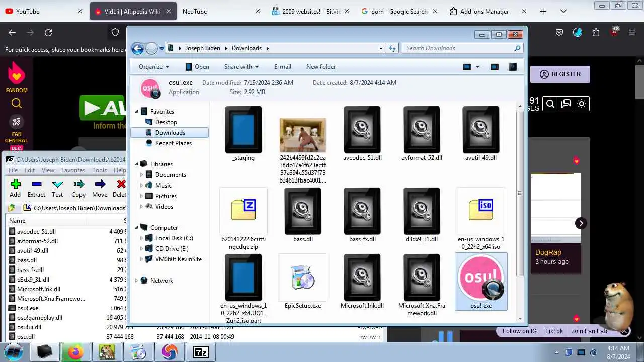Select d3dx9_31.dll icon in Explorer

[x=422, y=211]
